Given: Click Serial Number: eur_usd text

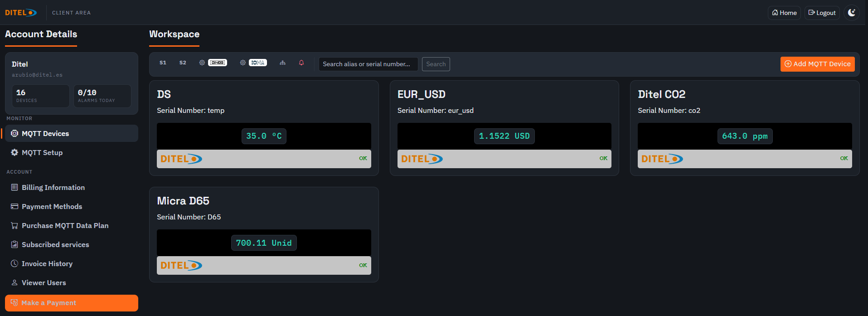Looking at the screenshot, I should pos(436,110).
